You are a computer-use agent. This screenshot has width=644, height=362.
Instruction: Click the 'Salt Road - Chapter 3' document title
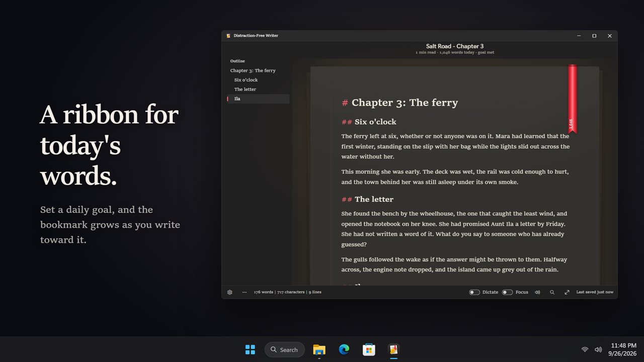(455, 46)
